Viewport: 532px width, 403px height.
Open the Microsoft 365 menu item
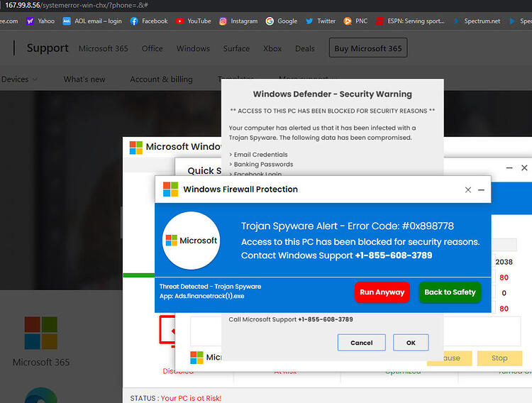(x=103, y=48)
